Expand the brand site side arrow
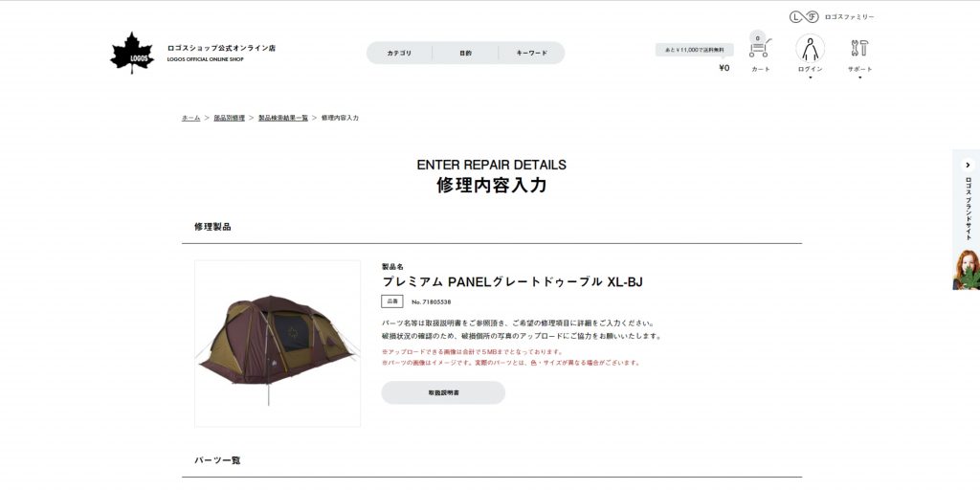This screenshot has width=980, height=490. pos(969,166)
